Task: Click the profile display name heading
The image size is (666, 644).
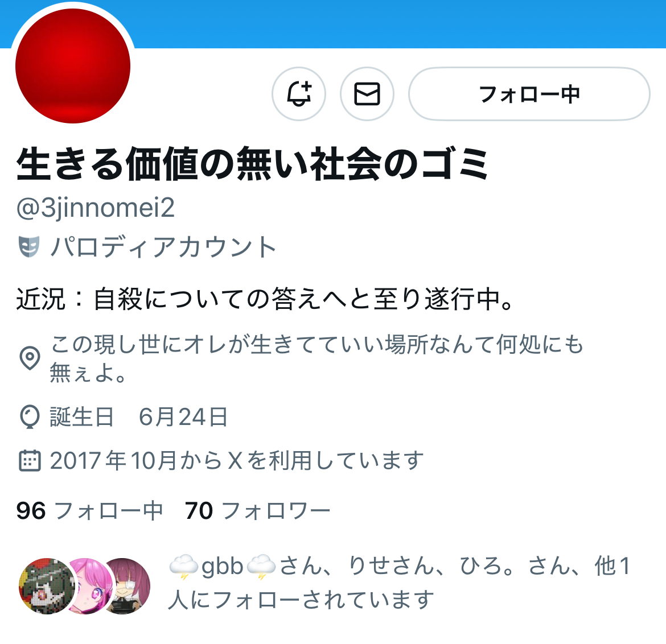Action: (x=253, y=163)
